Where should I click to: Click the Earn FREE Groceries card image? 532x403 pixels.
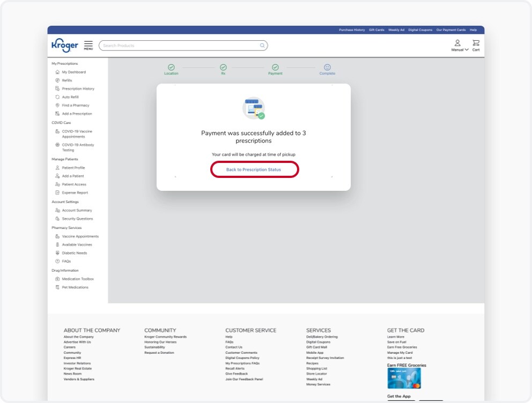tap(404, 378)
